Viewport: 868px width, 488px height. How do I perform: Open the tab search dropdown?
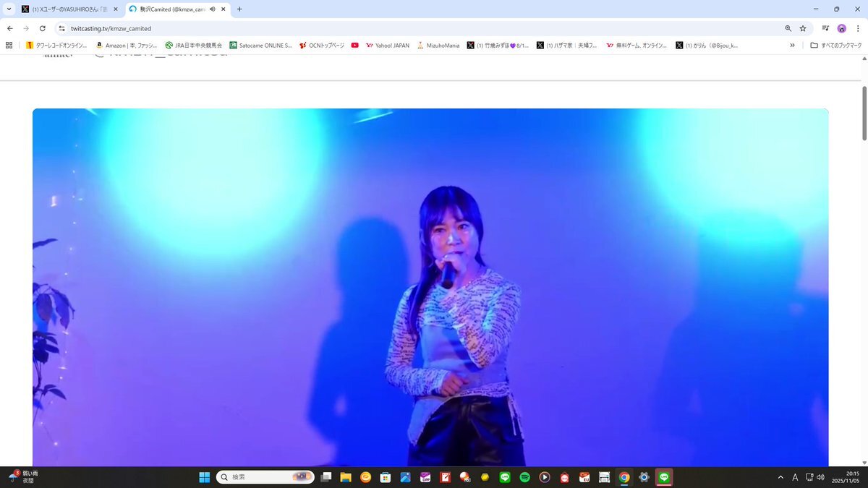pyautogui.click(x=9, y=9)
